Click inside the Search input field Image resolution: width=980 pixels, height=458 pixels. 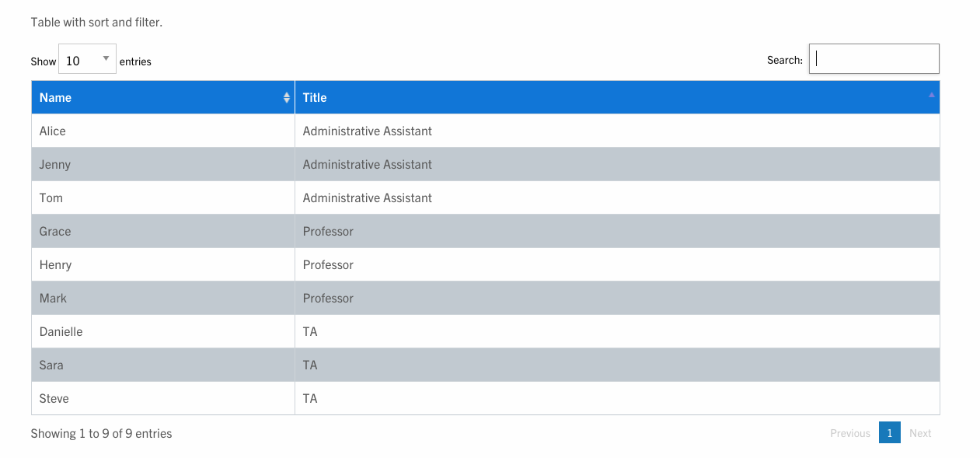[x=874, y=59]
